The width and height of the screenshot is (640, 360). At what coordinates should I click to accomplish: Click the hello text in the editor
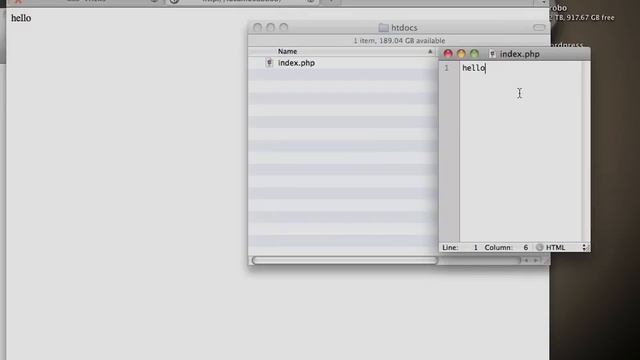tap(473, 68)
